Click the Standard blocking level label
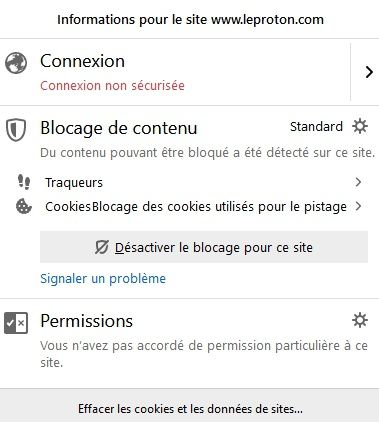 coord(316,127)
